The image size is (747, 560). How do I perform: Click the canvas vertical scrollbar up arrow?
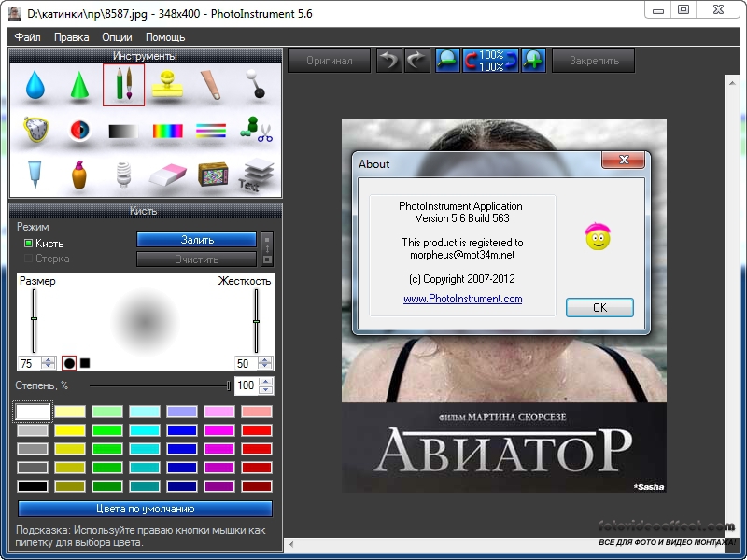pyautogui.click(x=732, y=83)
